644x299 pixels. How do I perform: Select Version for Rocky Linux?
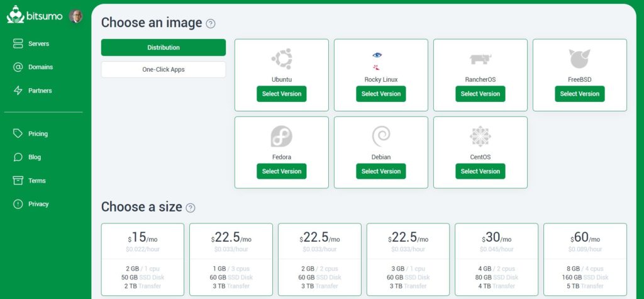point(381,94)
